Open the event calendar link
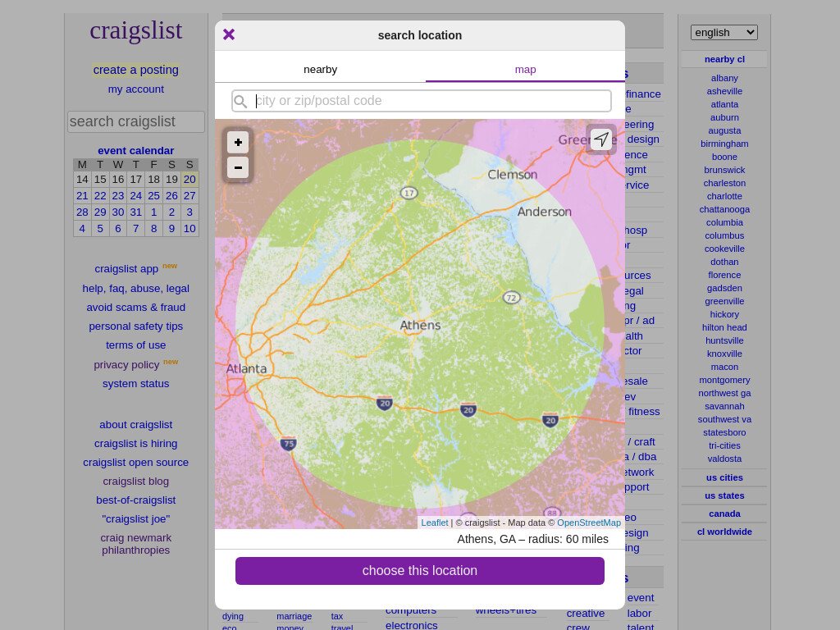This screenshot has height=630, width=840. click(x=136, y=151)
